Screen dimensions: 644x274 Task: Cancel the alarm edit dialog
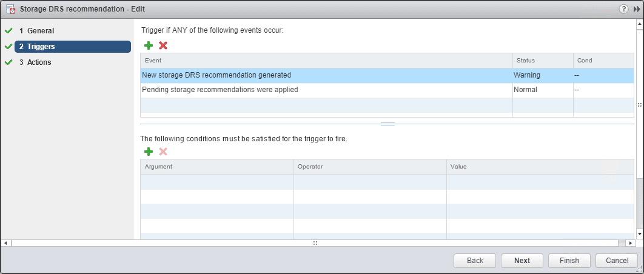coord(617,261)
